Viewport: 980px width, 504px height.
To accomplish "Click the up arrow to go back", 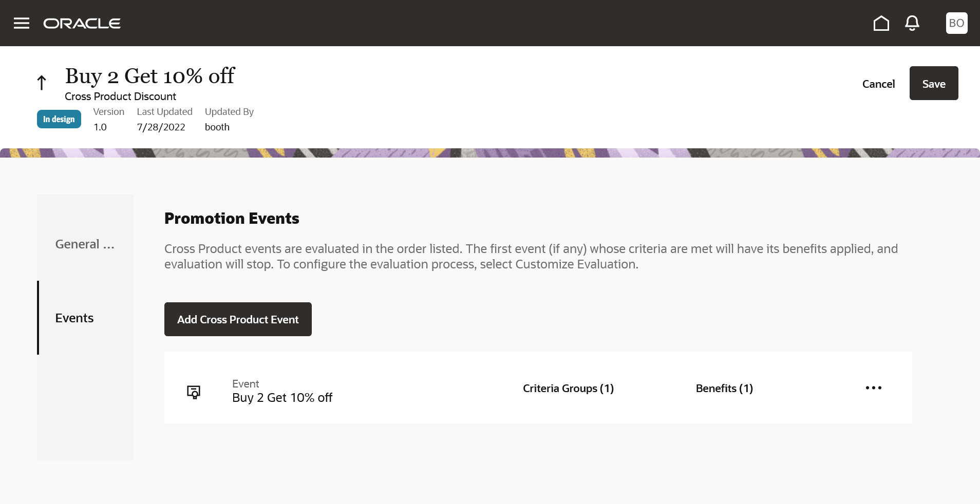I will [x=42, y=83].
